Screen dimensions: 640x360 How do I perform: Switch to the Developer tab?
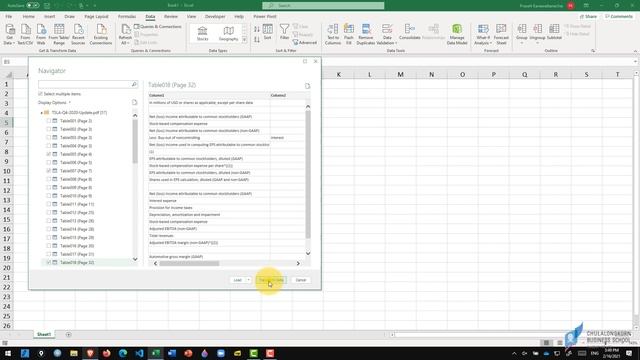pos(215,16)
